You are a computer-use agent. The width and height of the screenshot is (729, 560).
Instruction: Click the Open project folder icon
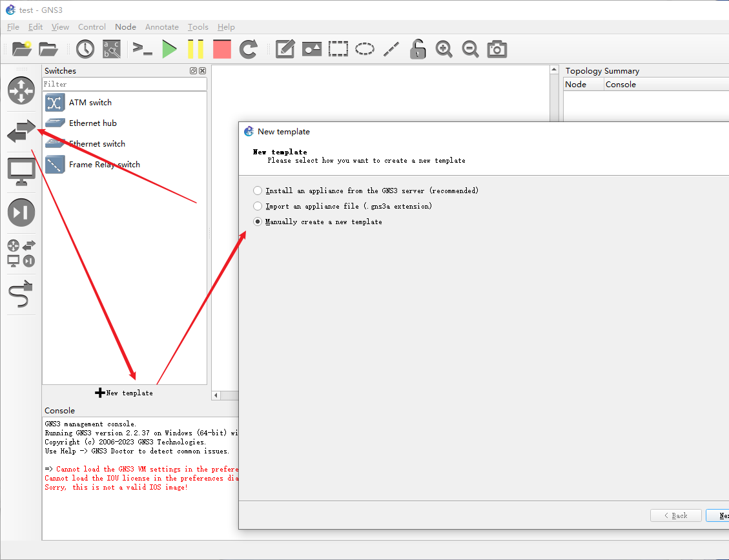pyautogui.click(x=48, y=49)
